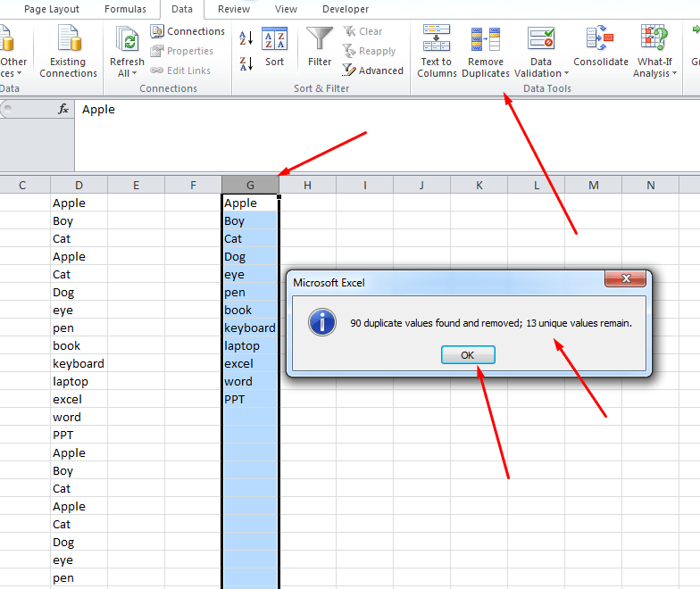The width and height of the screenshot is (700, 589).
Task: Select cell with 'book' in column D
Action: (x=79, y=345)
